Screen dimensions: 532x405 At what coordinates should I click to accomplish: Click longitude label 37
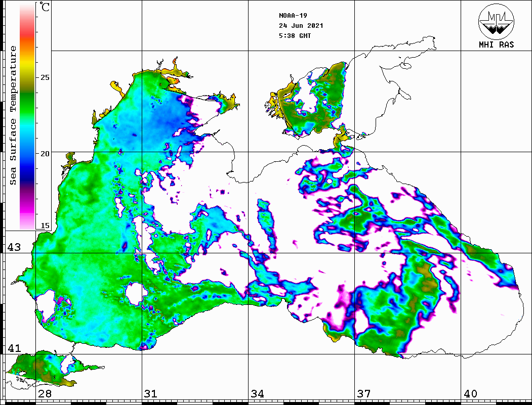tap(364, 394)
